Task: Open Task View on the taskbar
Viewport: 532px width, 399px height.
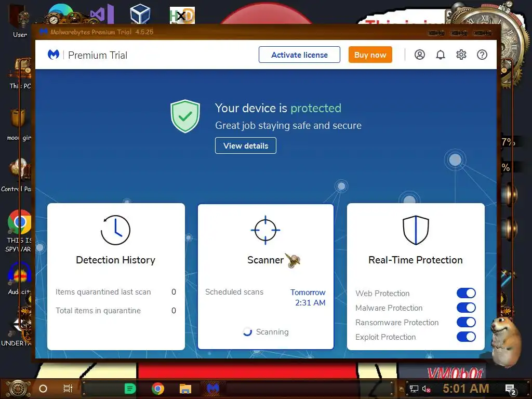Action: (x=68, y=389)
